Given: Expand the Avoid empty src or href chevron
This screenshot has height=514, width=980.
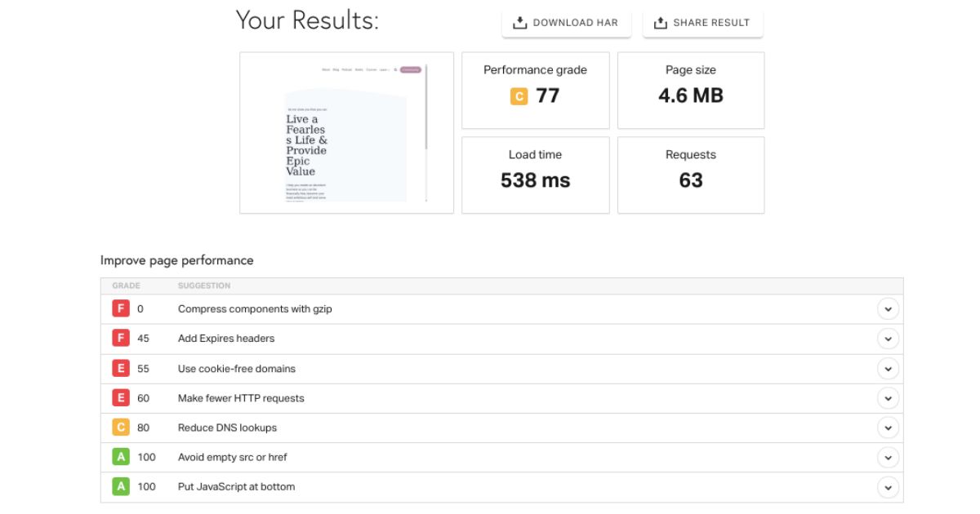Looking at the screenshot, I should (888, 458).
